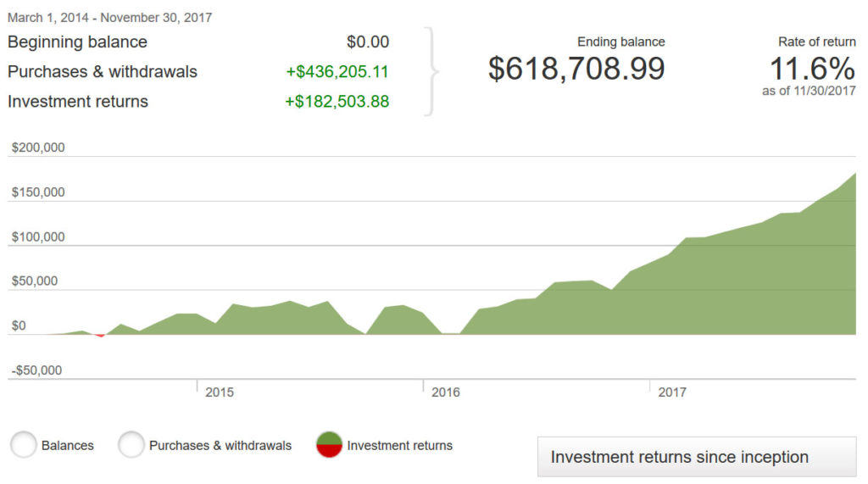The height and width of the screenshot is (484, 868).
Task: Click the red negative dip in the chart
Action: [x=101, y=335]
